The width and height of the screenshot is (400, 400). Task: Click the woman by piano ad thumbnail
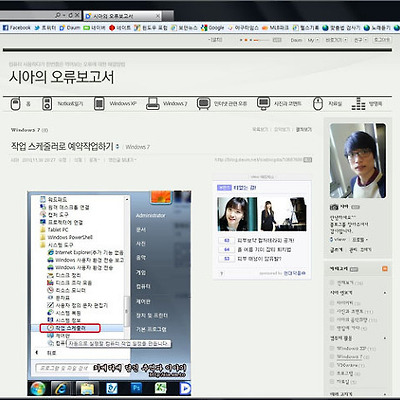tap(284, 214)
